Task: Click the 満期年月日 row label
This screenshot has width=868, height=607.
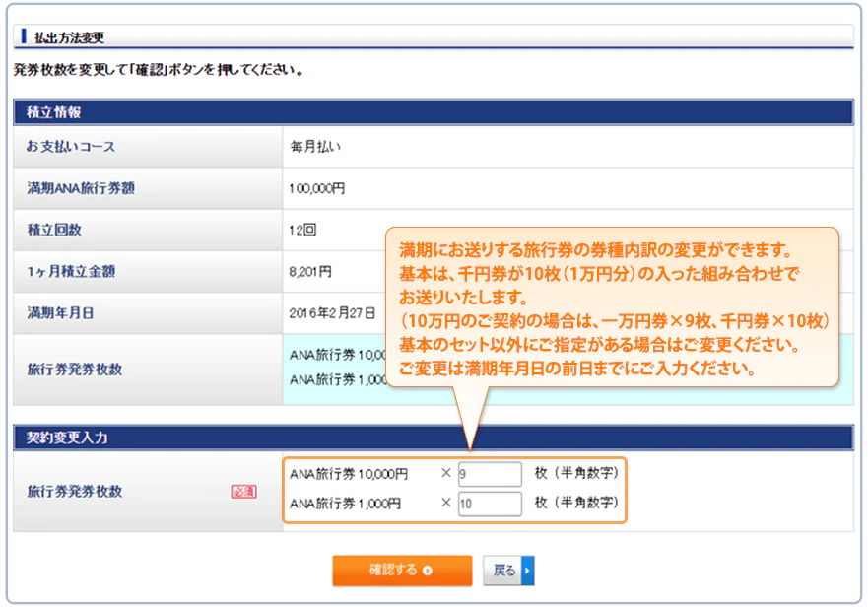Action: pyautogui.click(x=60, y=313)
